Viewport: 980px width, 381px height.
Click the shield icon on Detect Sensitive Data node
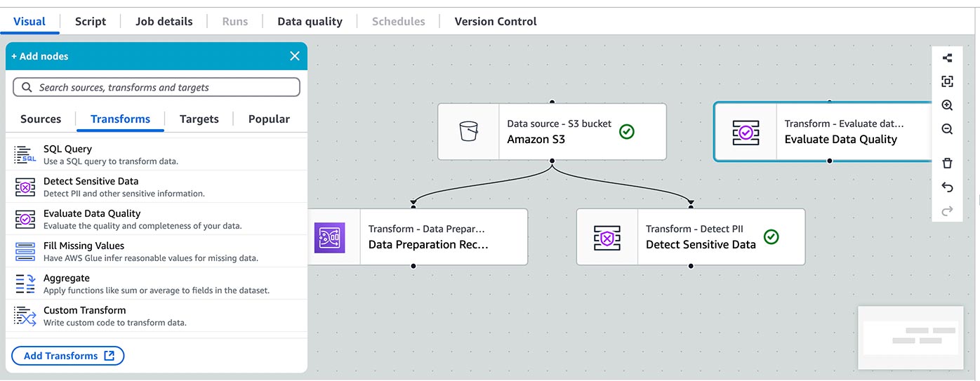(607, 237)
